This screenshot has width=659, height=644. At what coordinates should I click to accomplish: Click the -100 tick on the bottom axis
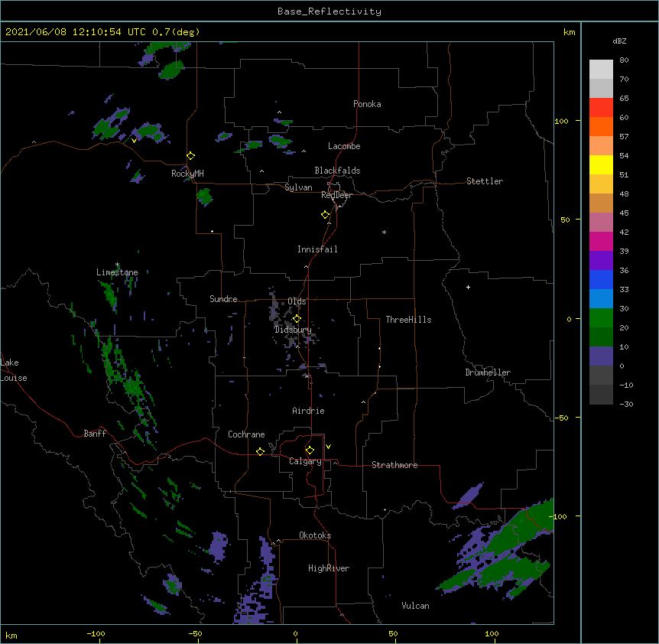(x=96, y=633)
